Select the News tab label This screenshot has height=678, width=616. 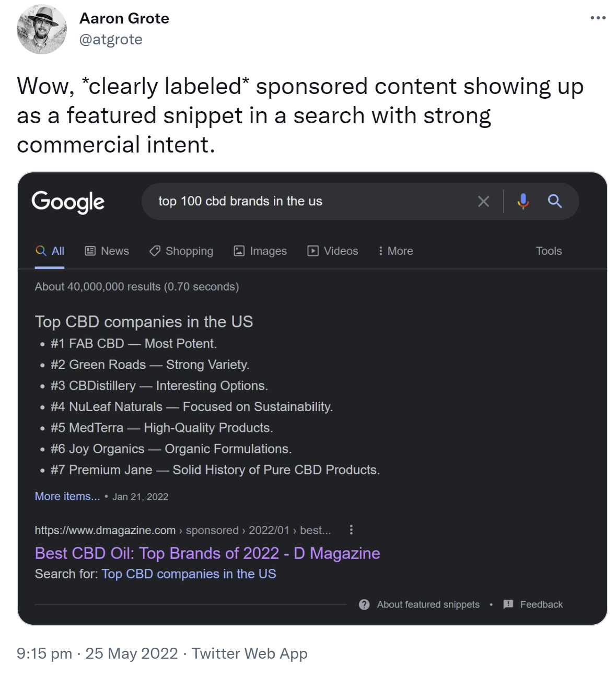click(114, 251)
